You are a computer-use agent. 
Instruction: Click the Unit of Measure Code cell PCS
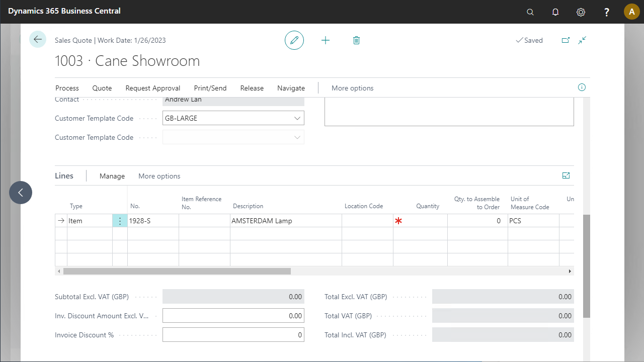(533, 221)
